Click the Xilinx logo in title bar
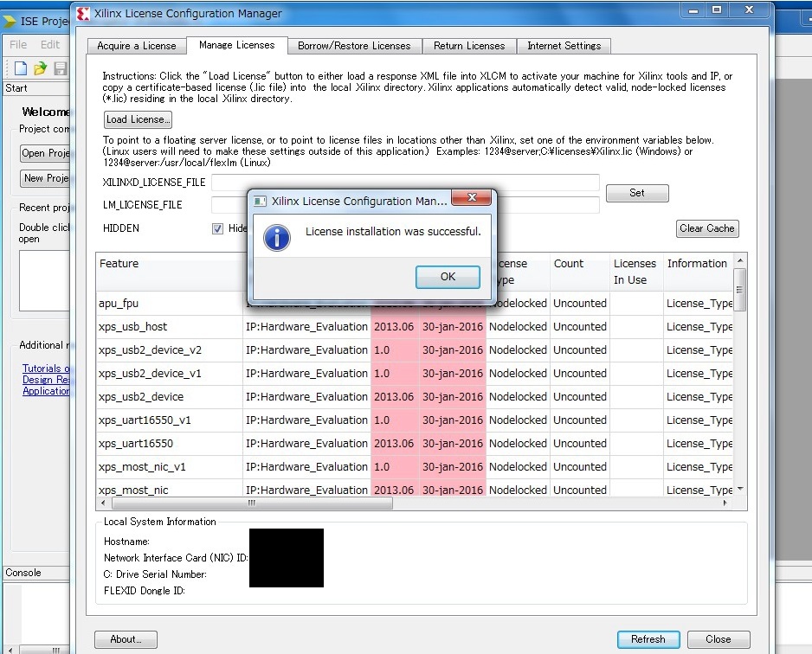Image resolution: width=812 pixels, height=654 pixels. [x=83, y=14]
